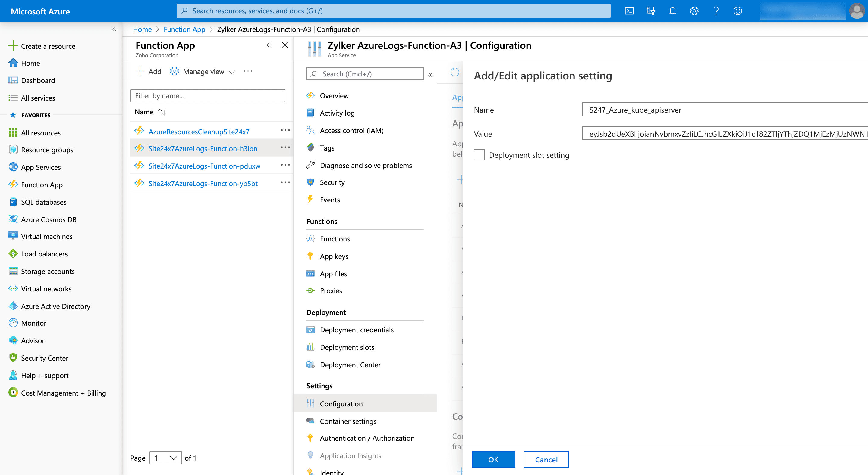Select Diagnose and solve problems
The image size is (868, 475).
tap(366, 165)
